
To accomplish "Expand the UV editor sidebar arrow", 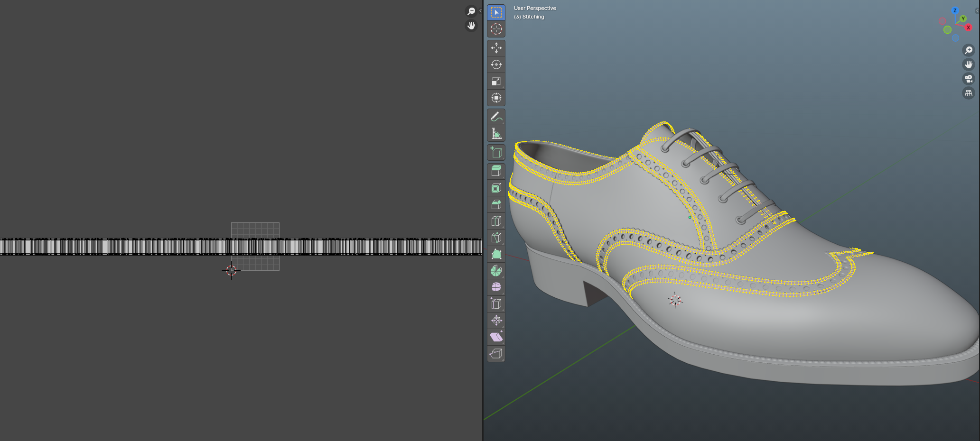I will [480, 10].
